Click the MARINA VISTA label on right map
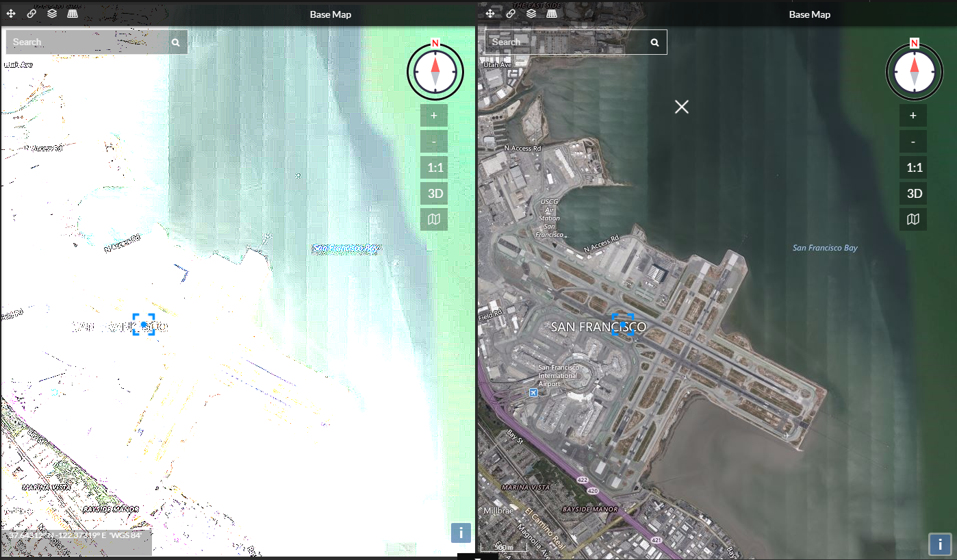The width and height of the screenshot is (957, 560). click(x=526, y=487)
